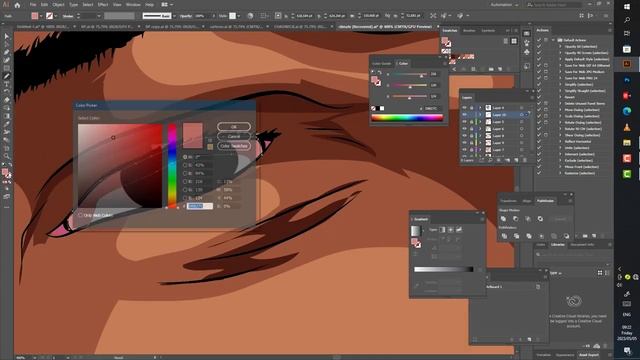Image resolution: width=640 pixels, height=360 pixels.
Task: Open the Arrange Documents icon in menu bar
Action: (164, 5)
